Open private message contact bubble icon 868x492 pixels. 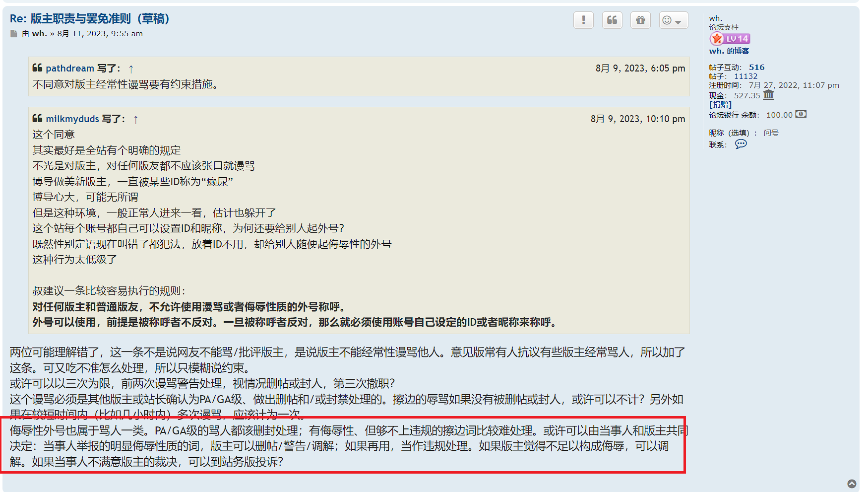pos(741,144)
